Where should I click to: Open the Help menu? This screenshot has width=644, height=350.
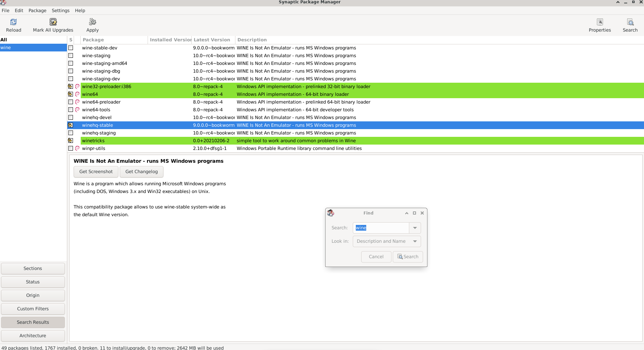(80, 10)
